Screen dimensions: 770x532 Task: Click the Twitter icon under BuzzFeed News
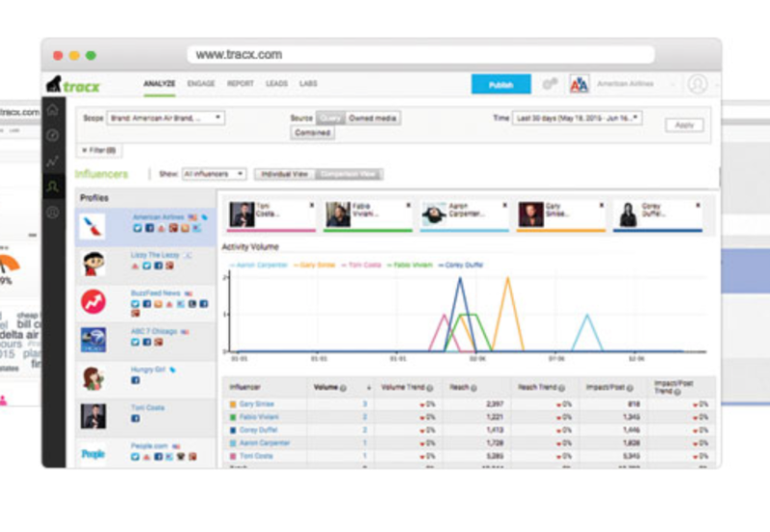135,304
